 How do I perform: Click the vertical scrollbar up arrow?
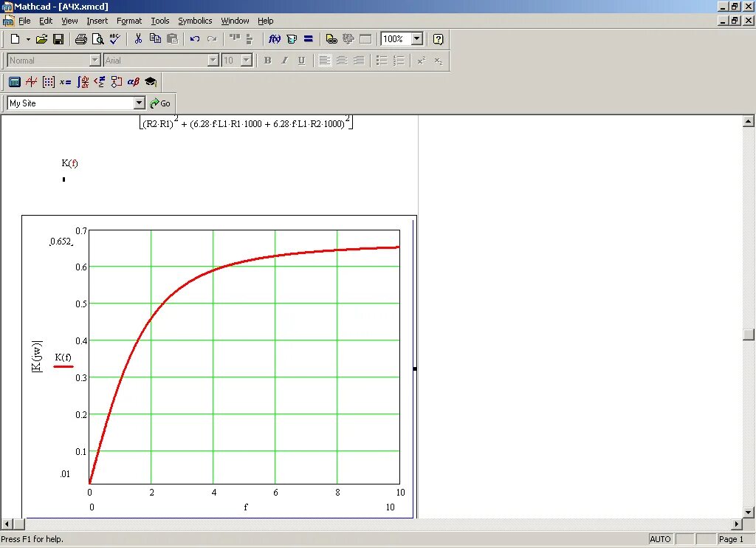point(749,121)
